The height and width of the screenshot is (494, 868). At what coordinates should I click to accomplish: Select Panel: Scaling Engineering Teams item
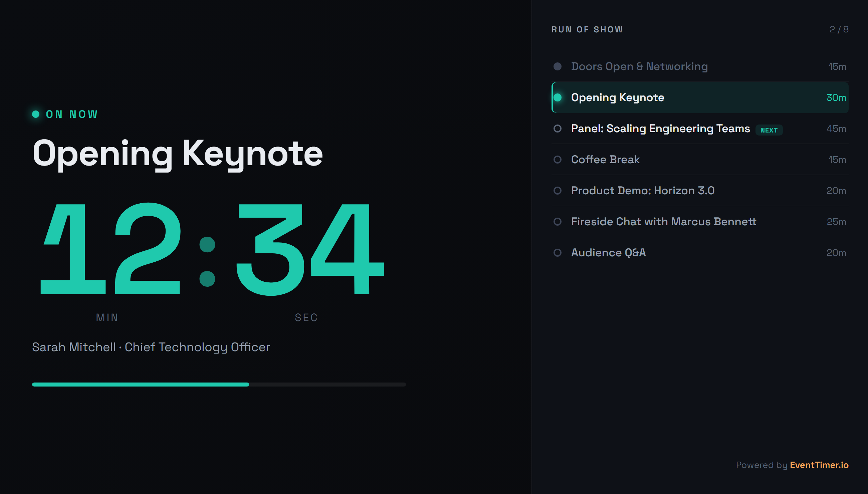click(x=700, y=129)
